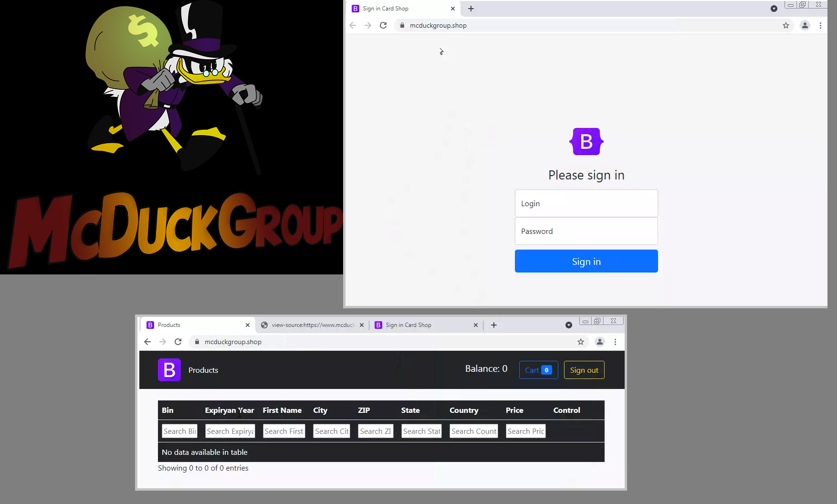Click the Search Price filter field
Image resolution: width=837 pixels, height=504 pixels.
tap(526, 431)
